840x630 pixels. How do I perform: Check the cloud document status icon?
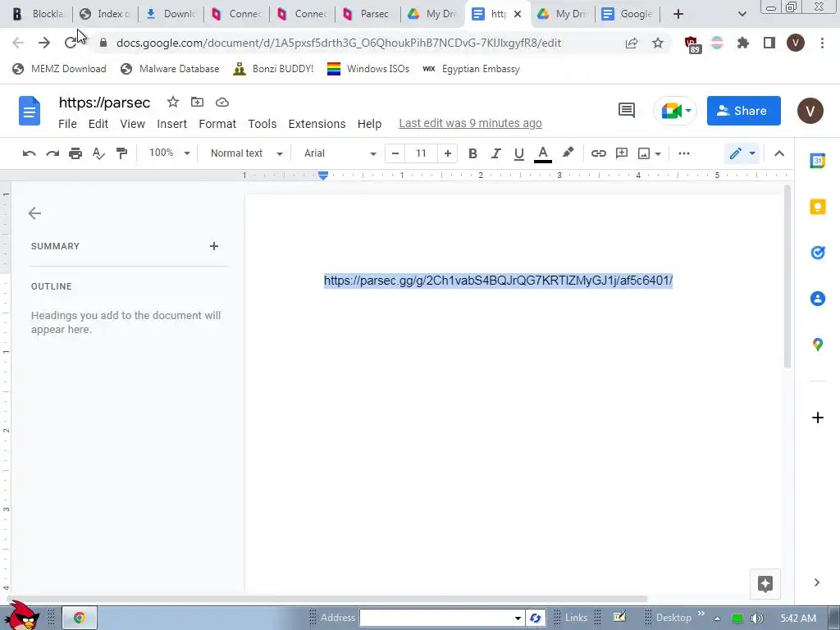click(x=221, y=102)
